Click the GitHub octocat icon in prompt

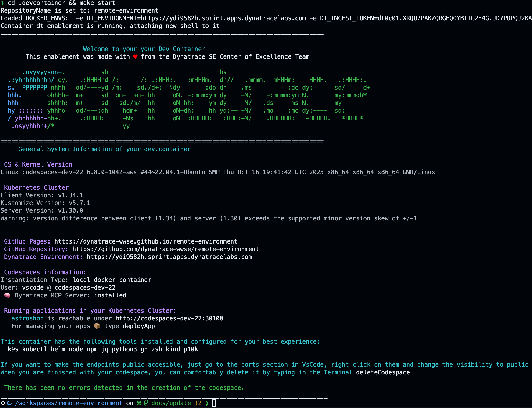point(139,403)
